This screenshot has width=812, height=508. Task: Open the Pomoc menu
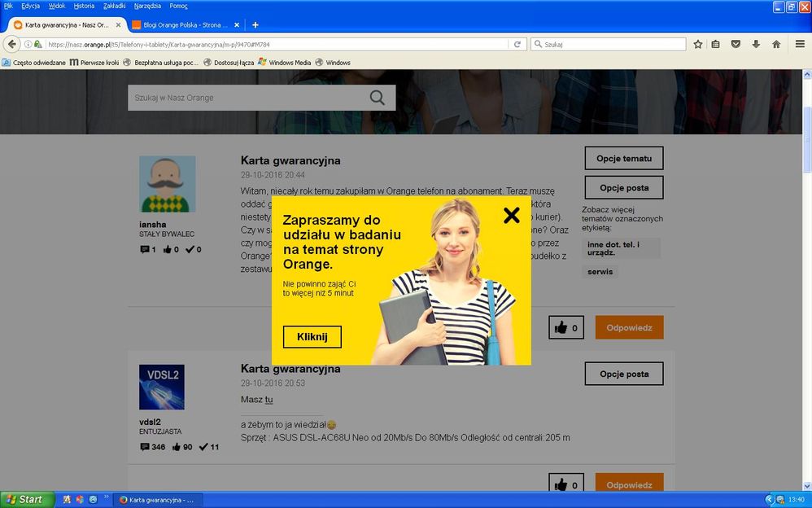pyautogui.click(x=178, y=7)
